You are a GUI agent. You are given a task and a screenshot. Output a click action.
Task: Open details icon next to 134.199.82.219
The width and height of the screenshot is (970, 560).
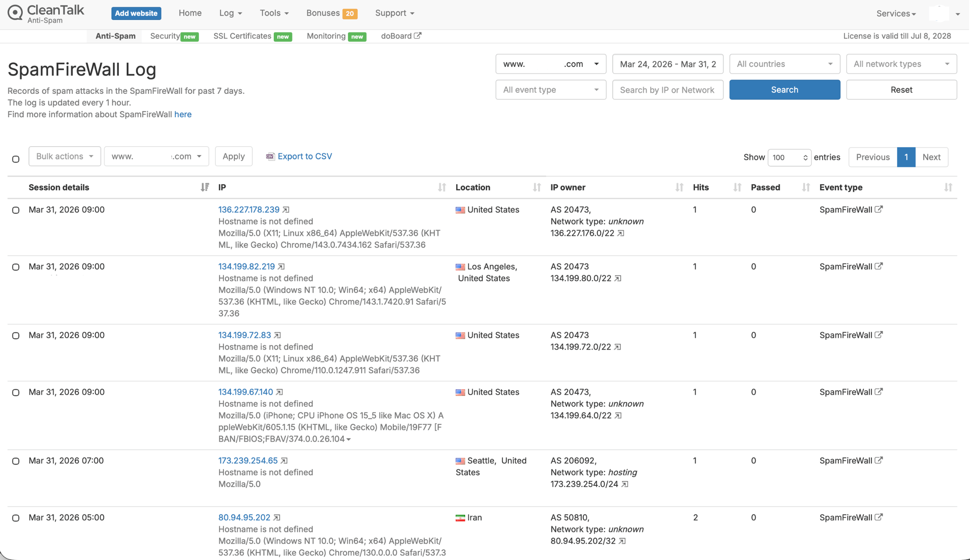click(282, 267)
